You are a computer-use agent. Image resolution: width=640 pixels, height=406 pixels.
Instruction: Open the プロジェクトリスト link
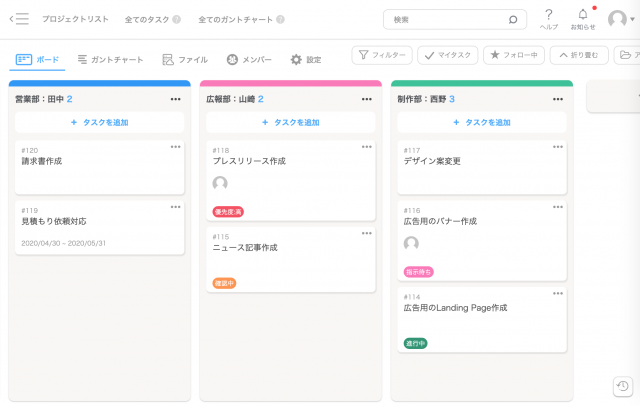[x=76, y=19]
